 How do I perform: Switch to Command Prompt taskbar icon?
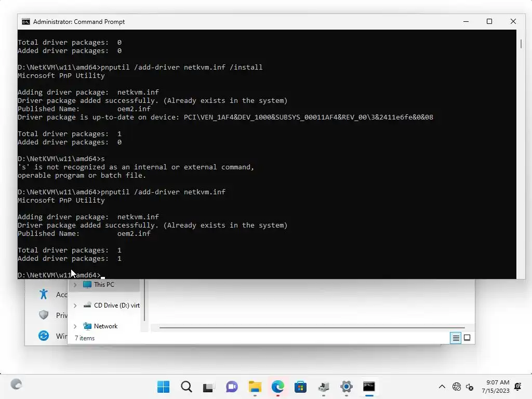point(369,387)
